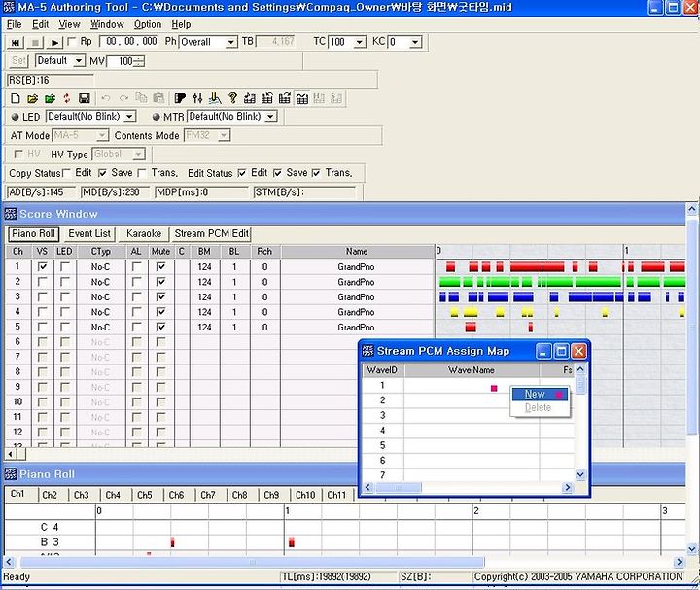Viewport: 700px width, 590px height.
Task: Open the mixer faders icon
Action: [x=197, y=98]
